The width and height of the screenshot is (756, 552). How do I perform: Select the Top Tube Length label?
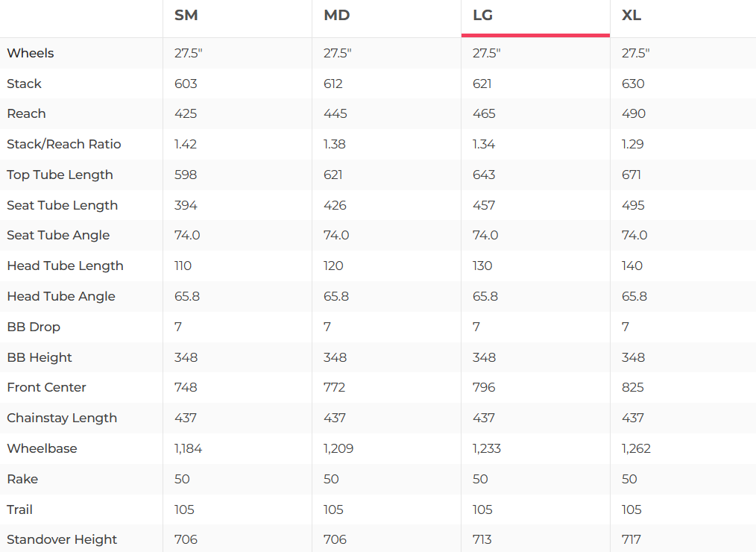[x=60, y=175]
